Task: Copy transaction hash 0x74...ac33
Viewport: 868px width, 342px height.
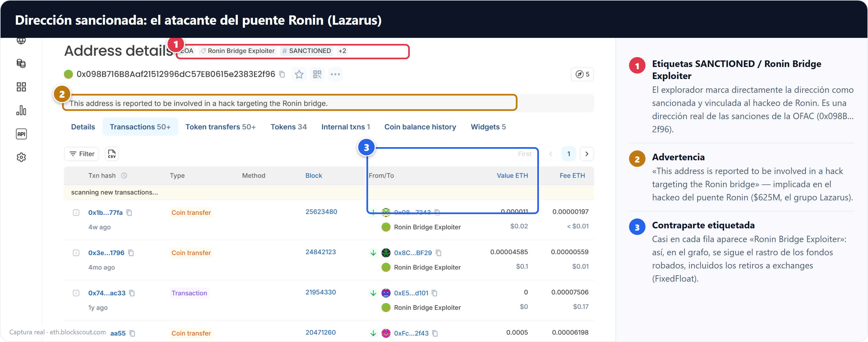Action: coord(132,293)
